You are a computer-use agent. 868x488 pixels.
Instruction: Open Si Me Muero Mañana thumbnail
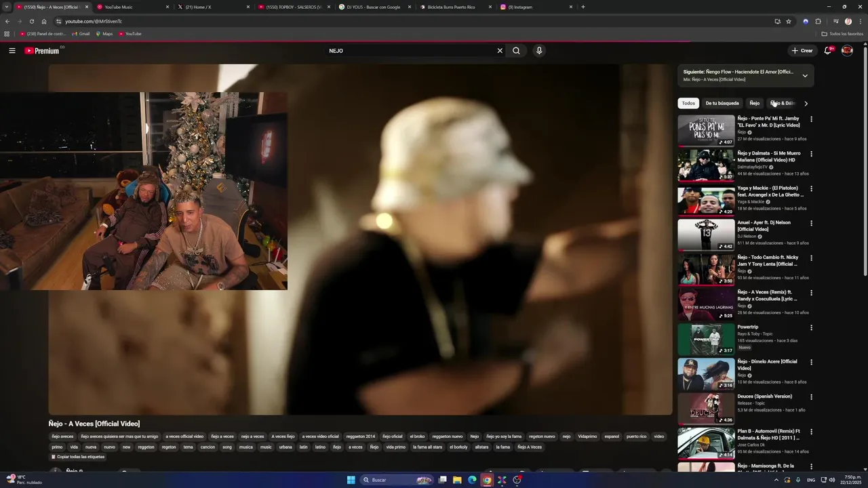pos(706,165)
